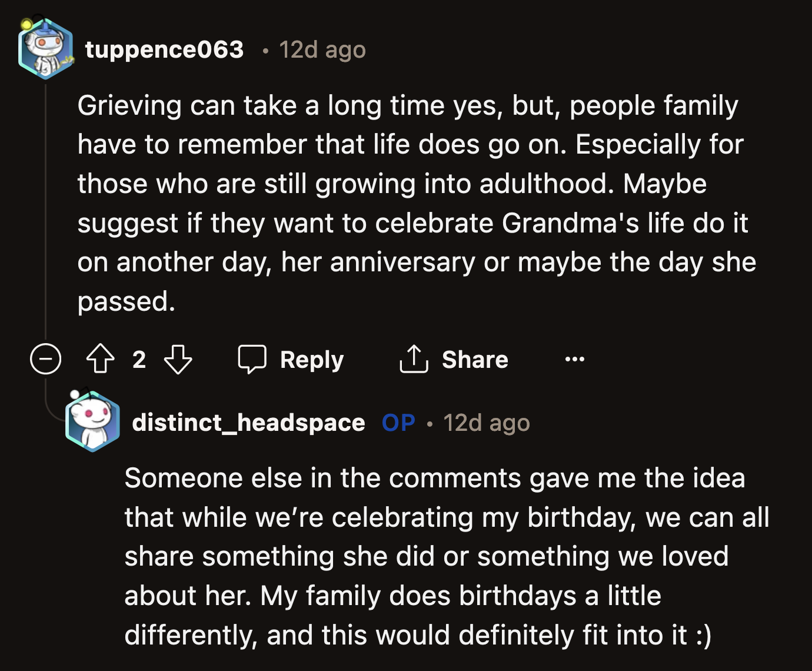
Task: Upvote tuppence063's comment
Action: tap(101, 360)
